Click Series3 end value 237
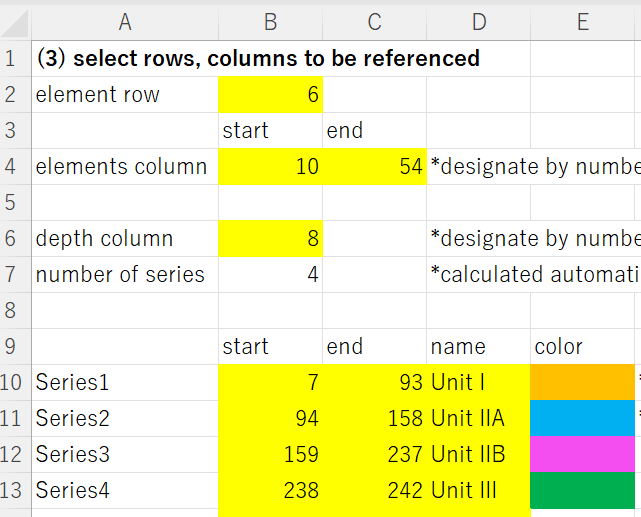The image size is (641, 517). [374, 454]
